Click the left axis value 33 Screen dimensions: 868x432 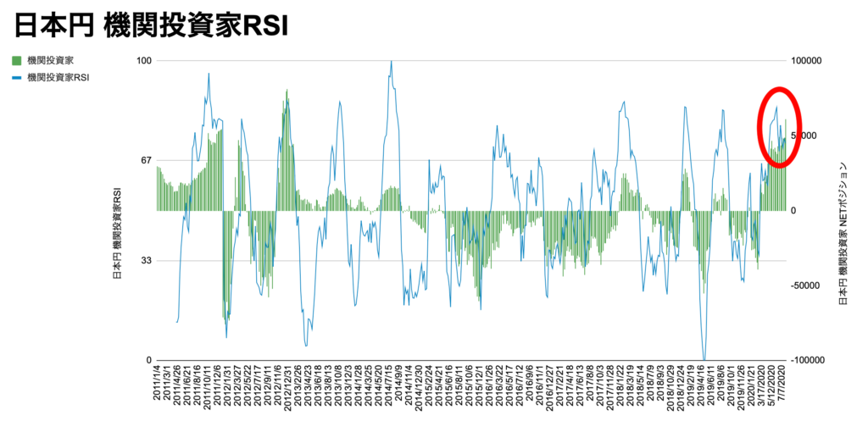(145, 261)
